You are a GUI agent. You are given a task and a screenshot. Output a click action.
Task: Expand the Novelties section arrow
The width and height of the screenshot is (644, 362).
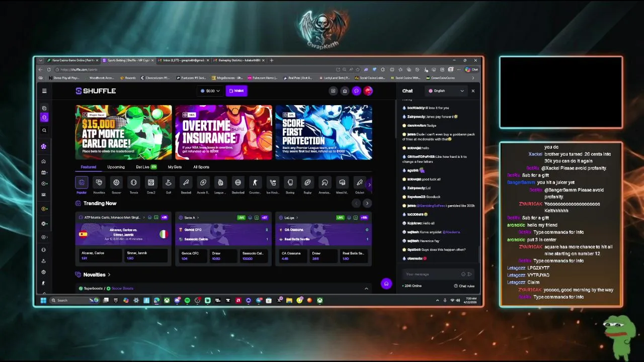(109, 275)
